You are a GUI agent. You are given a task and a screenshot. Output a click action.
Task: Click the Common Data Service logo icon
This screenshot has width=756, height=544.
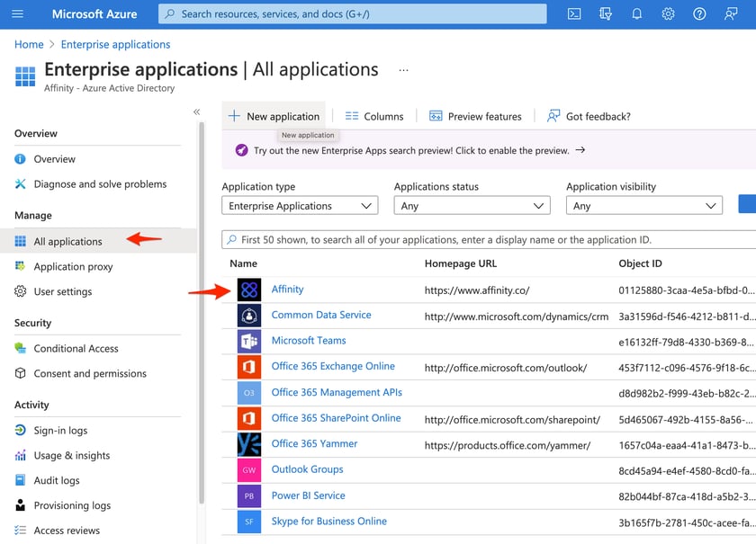pos(249,316)
